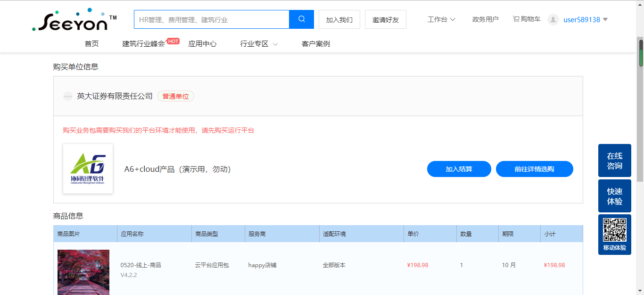Click the 期限 column header

[520, 234]
